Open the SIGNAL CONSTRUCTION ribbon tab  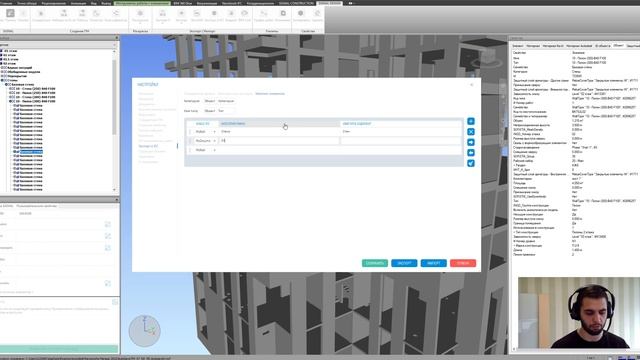(296, 3)
